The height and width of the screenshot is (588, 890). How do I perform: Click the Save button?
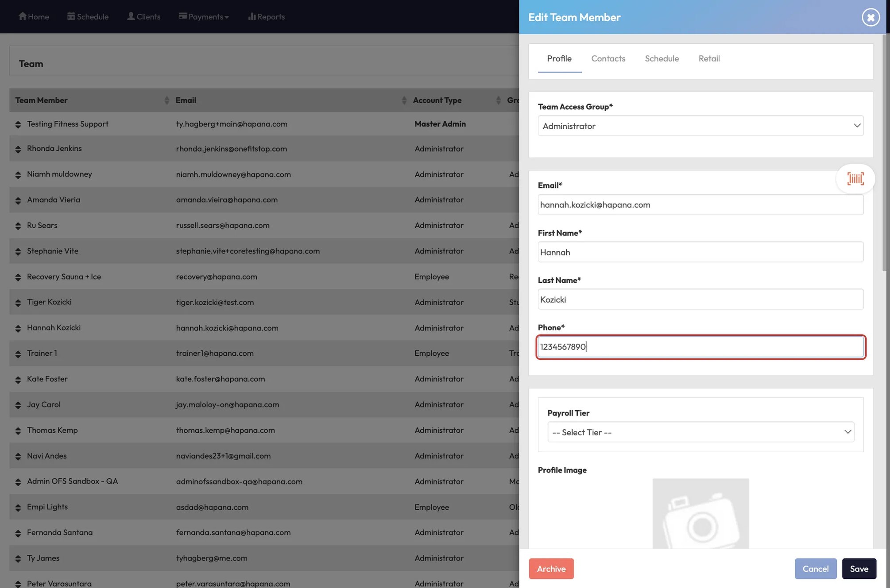pos(859,569)
